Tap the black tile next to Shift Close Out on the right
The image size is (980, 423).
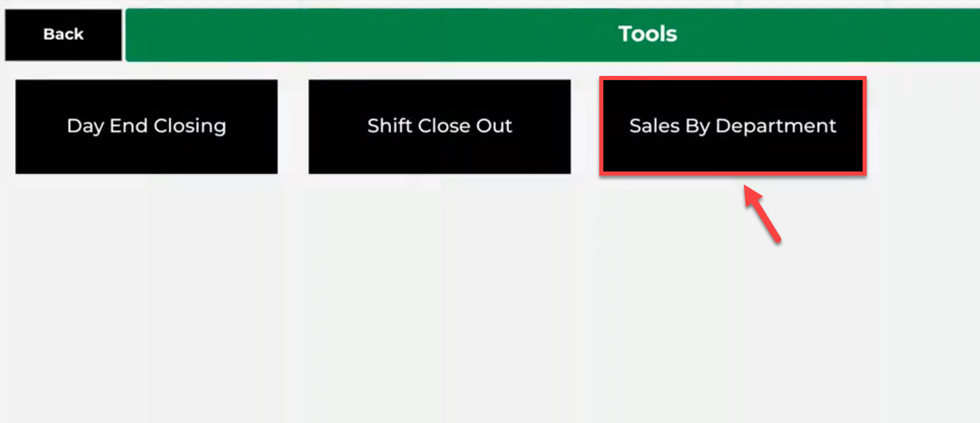point(732,127)
